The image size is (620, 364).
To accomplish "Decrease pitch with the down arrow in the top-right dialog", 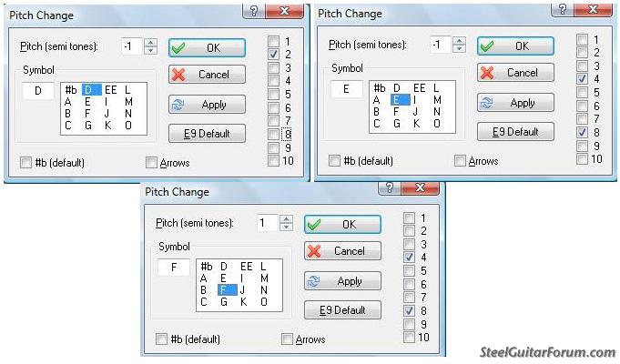I will pos(459,48).
